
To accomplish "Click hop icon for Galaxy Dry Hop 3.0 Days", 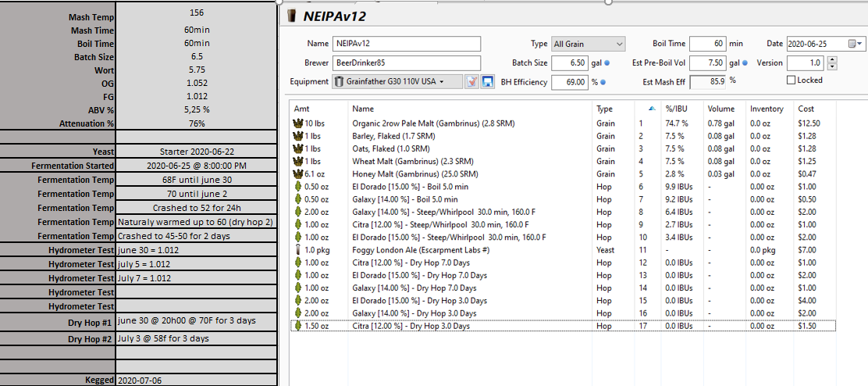I will (298, 313).
